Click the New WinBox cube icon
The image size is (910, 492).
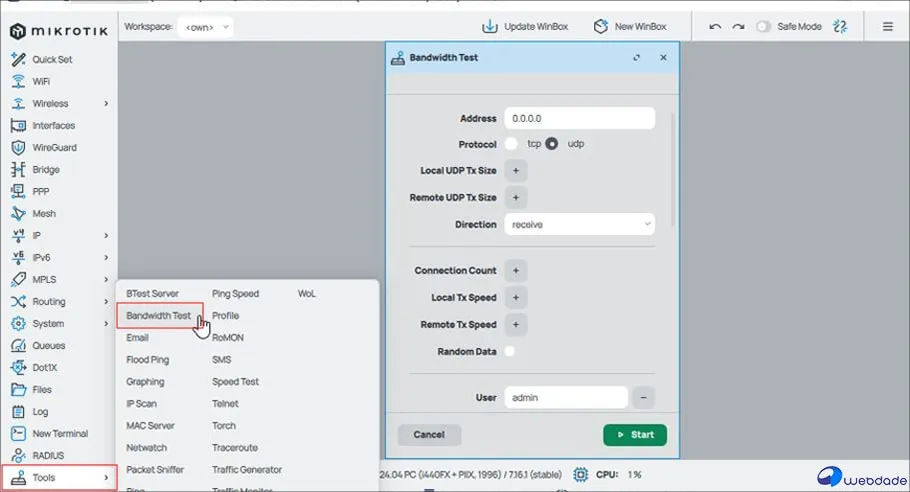point(600,26)
